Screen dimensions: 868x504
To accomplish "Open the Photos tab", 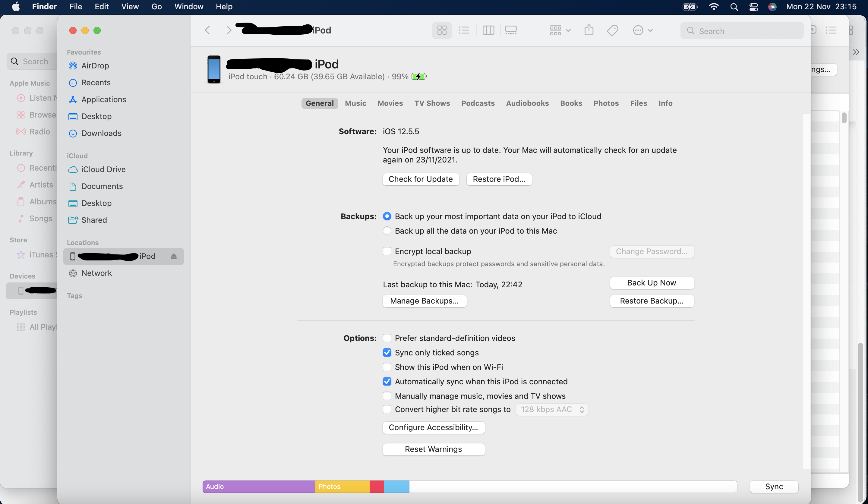I will 606,103.
